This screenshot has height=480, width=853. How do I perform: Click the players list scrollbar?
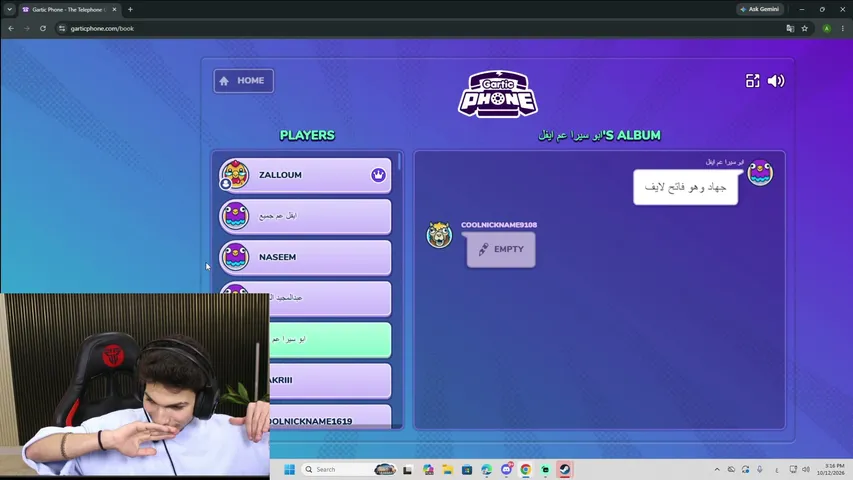[x=400, y=162]
